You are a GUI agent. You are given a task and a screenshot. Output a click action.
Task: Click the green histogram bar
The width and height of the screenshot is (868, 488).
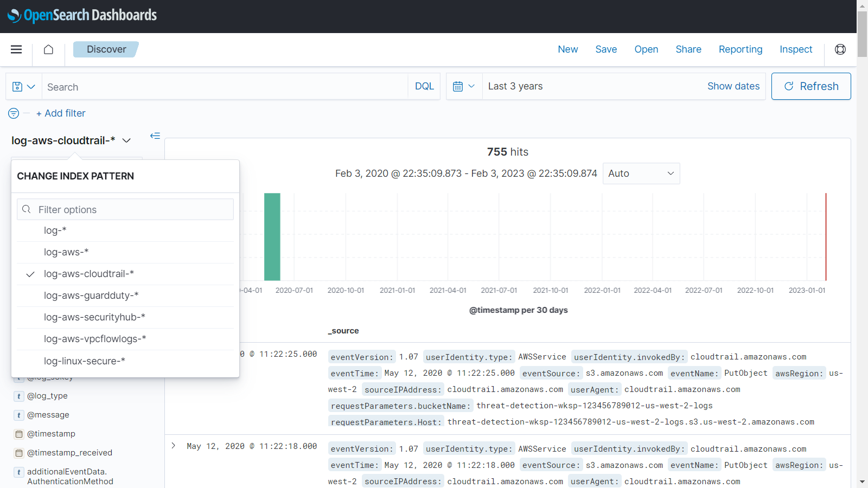[272, 236]
